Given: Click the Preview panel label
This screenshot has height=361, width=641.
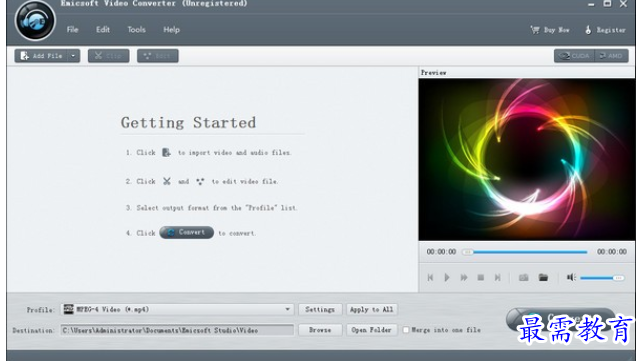Looking at the screenshot, I should pos(433,73).
